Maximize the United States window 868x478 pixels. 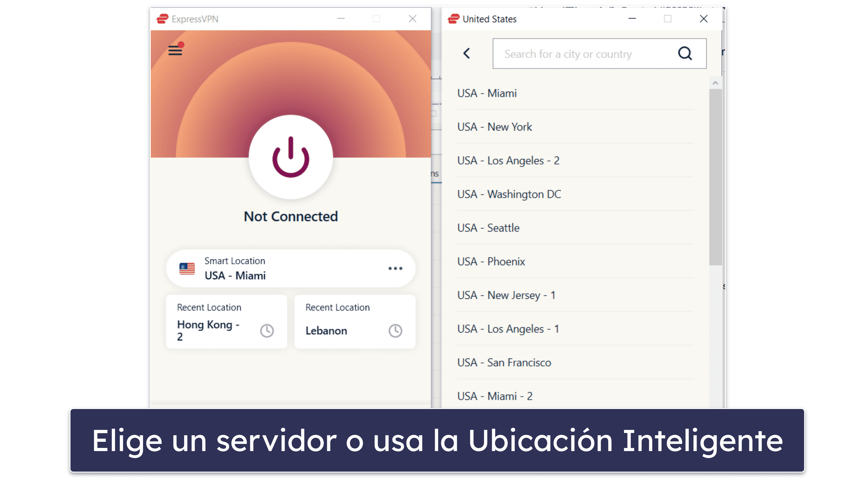coord(667,19)
